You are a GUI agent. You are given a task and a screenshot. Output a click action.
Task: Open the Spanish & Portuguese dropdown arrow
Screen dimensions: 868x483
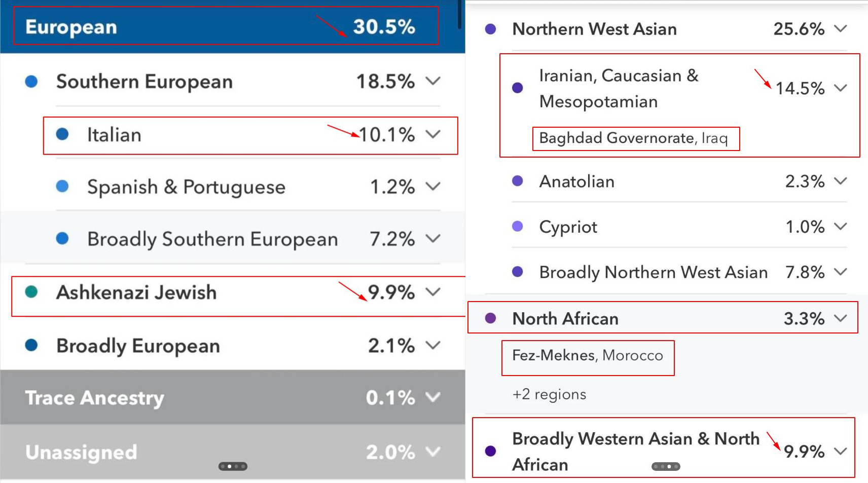[433, 187]
